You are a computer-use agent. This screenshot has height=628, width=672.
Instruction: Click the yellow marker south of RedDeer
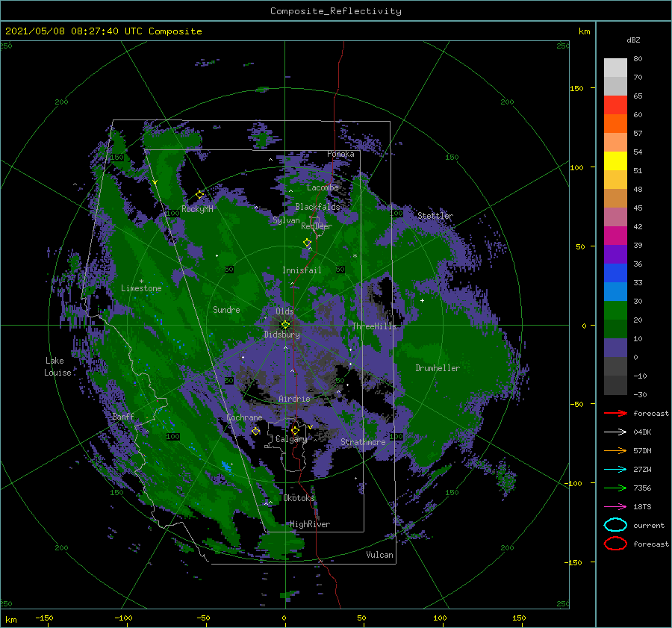[x=307, y=243]
